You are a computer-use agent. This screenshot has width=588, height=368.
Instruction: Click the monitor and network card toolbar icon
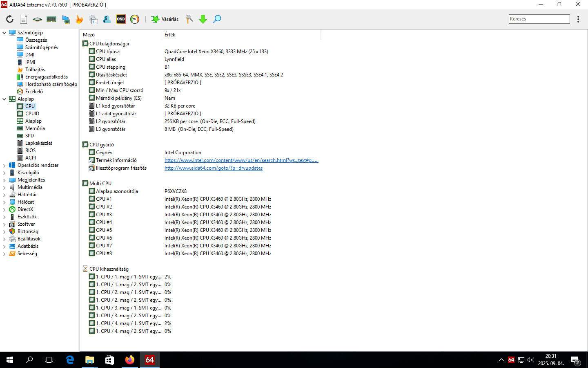pos(65,19)
